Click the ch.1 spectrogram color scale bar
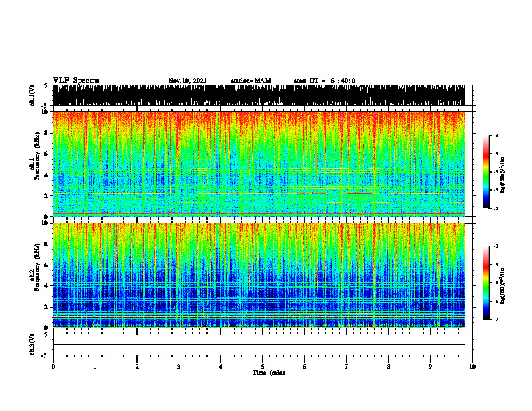This screenshot has height=411, width=532. [486, 172]
